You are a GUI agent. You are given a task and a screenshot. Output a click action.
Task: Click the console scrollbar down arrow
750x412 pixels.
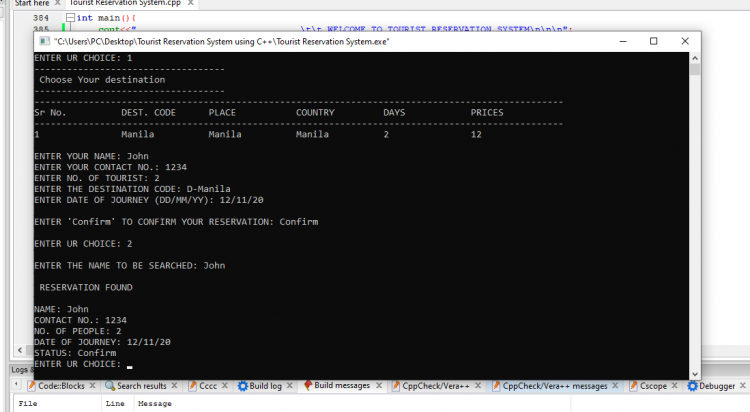click(695, 374)
